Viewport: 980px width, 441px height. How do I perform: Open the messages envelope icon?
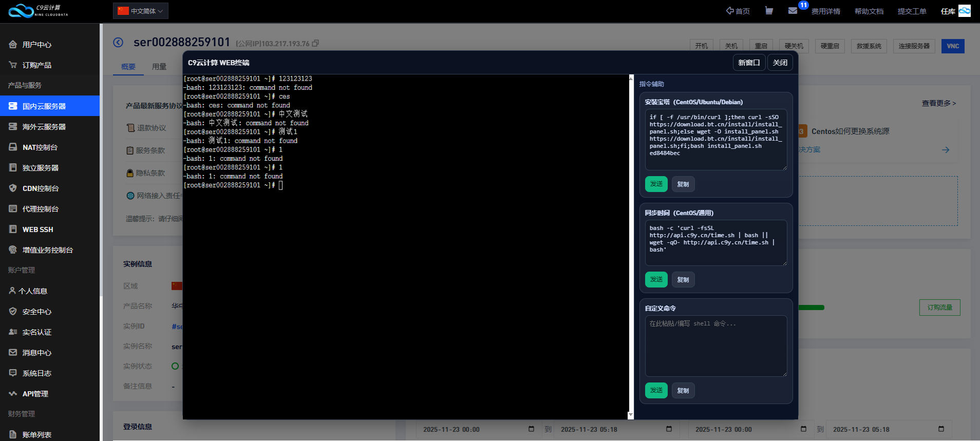point(793,11)
